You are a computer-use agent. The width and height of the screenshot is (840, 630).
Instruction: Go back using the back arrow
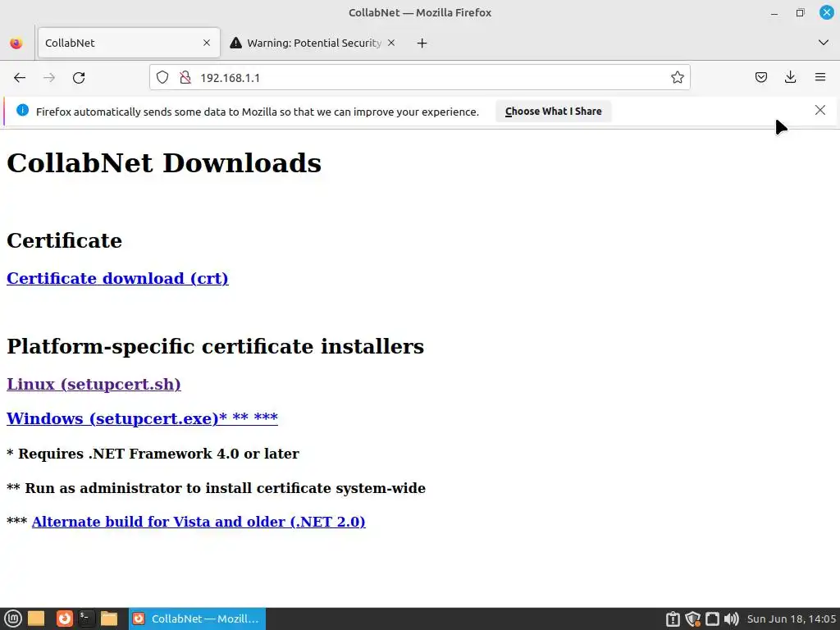pyautogui.click(x=20, y=78)
